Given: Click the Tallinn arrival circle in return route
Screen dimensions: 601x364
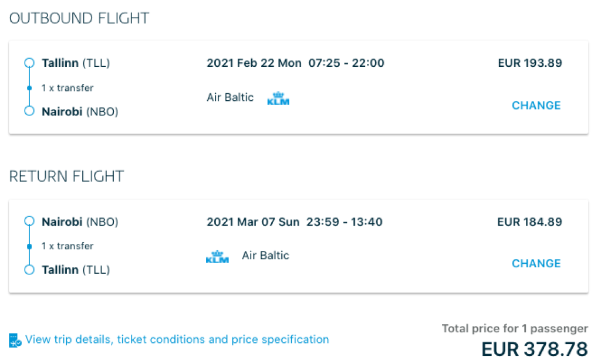Looking at the screenshot, I should pyautogui.click(x=29, y=270).
